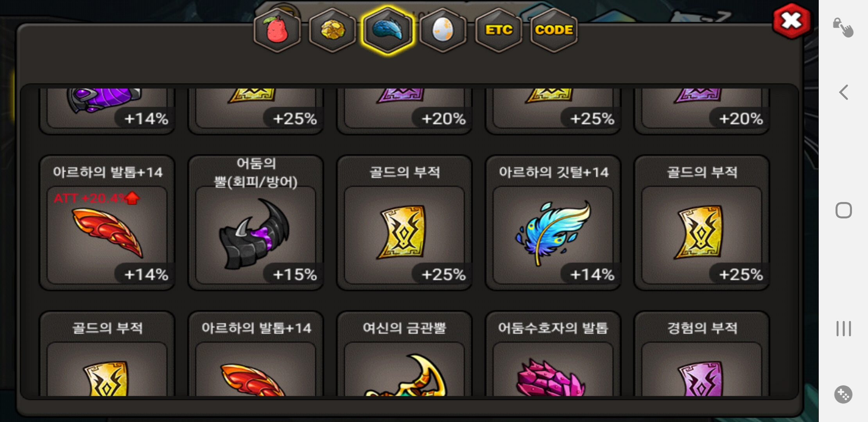The height and width of the screenshot is (422, 868).
Task: Select the blue horn equipment tab
Action: pos(388,30)
